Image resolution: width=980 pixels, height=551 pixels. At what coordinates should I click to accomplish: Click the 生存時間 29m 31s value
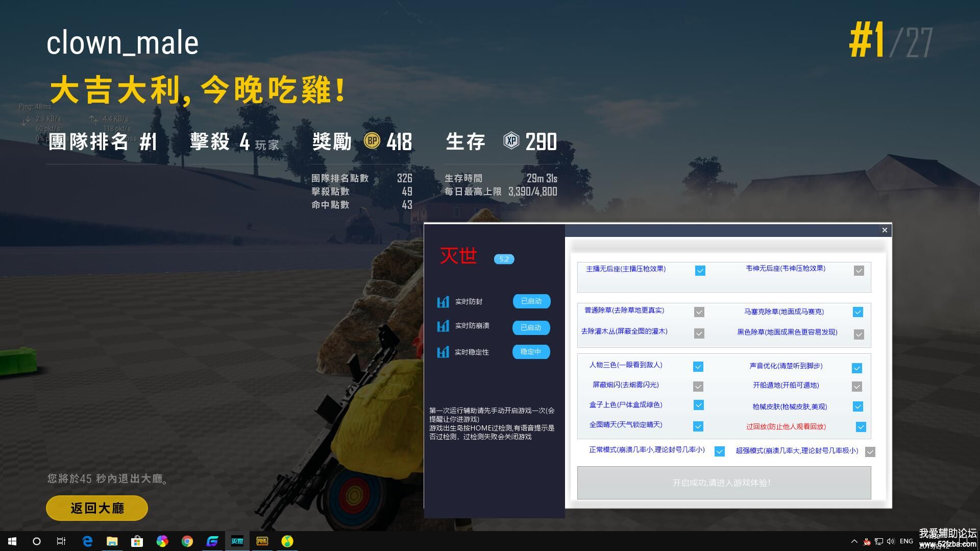[542, 178]
